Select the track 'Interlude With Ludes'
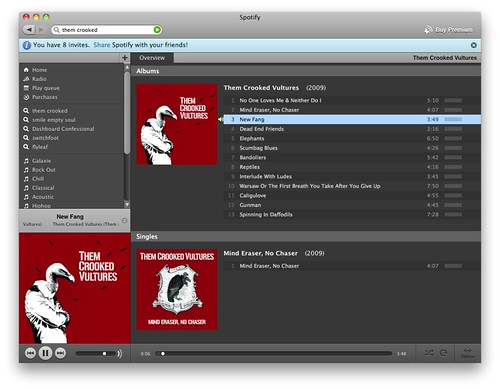This screenshot has height=389, width=500. pos(352,176)
